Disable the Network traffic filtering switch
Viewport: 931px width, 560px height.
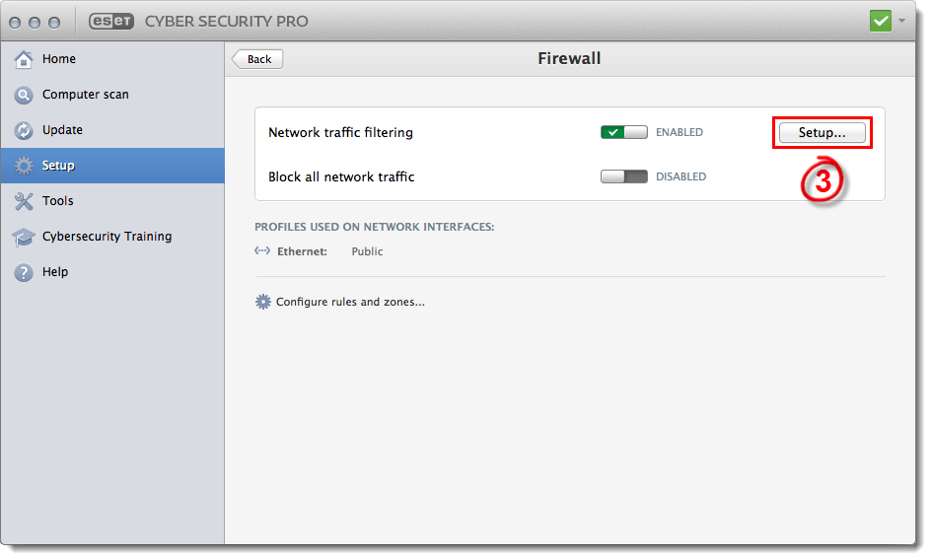tap(623, 132)
